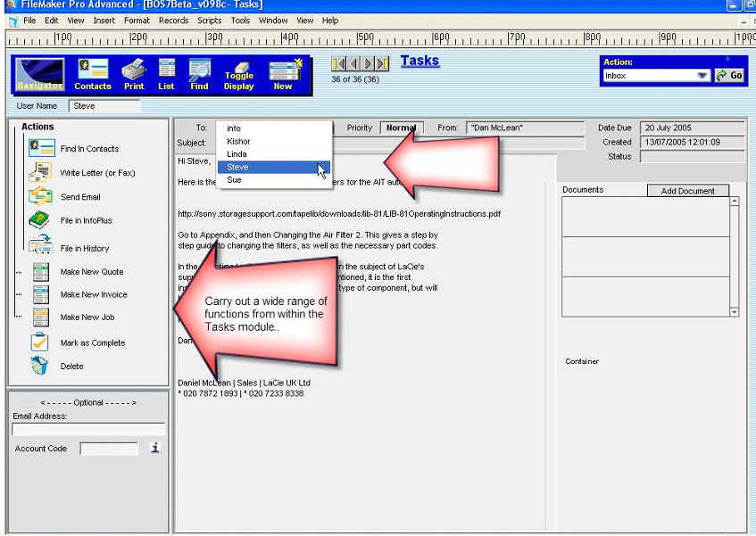Screen dimensions: 756x536
Task: Click File in History icon
Action: click(x=40, y=244)
